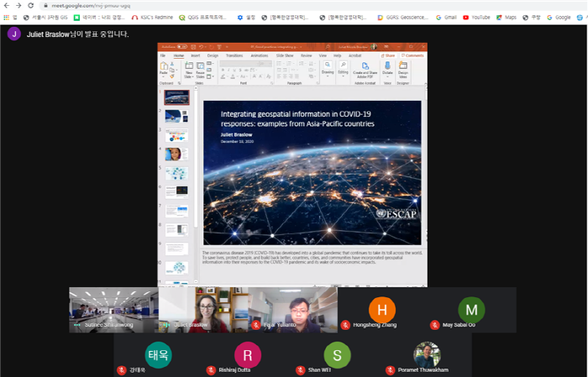588x377 pixels.
Task: Select the Insert ribbon tab
Action: (196, 55)
